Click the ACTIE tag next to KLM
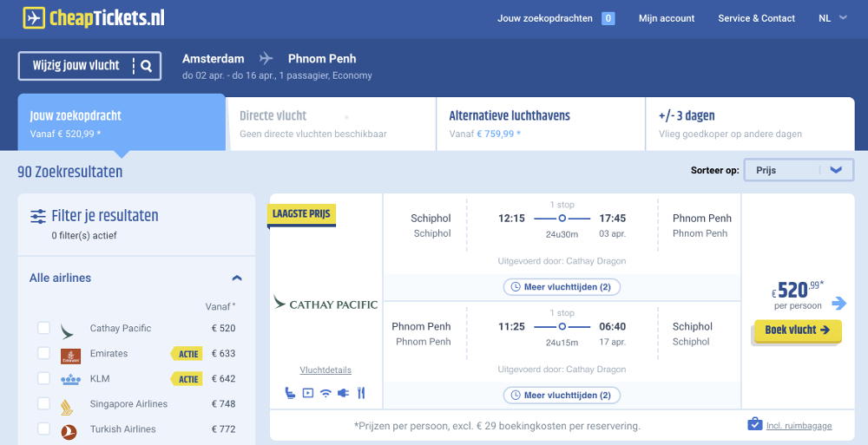Image resolution: width=868 pixels, height=445 pixels. pos(187,379)
